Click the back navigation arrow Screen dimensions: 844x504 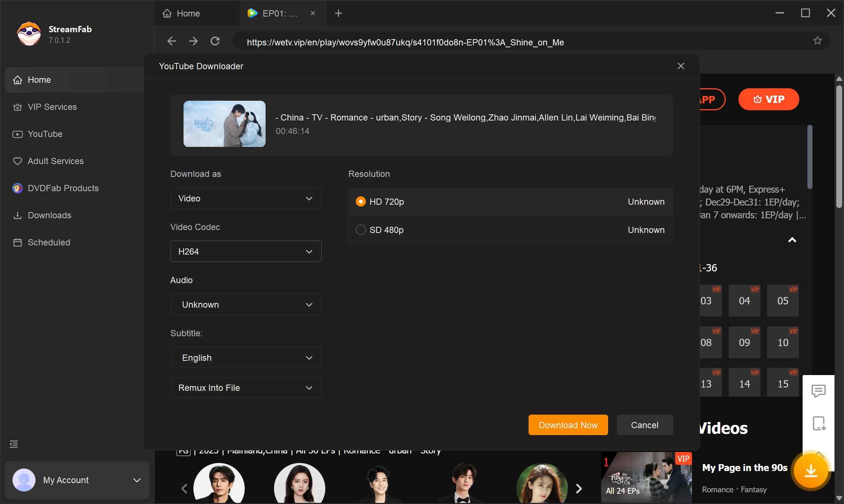[x=171, y=41]
